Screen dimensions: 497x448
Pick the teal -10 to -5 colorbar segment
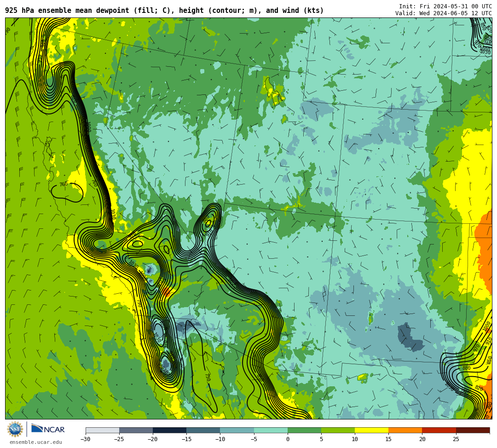[237, 430]
